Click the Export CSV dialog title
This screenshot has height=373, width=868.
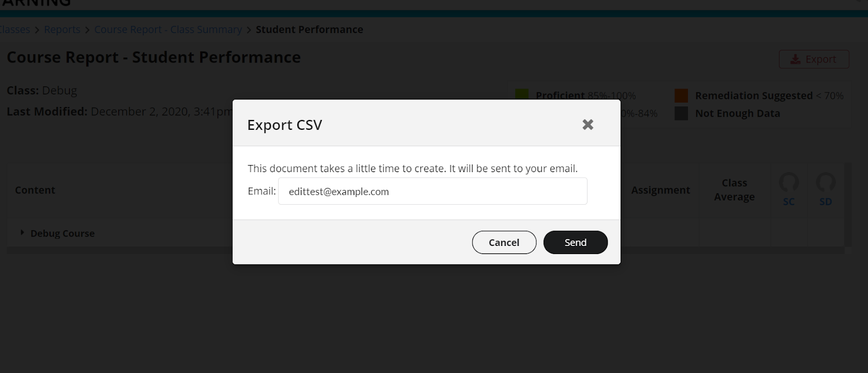[x=285, y=125]
